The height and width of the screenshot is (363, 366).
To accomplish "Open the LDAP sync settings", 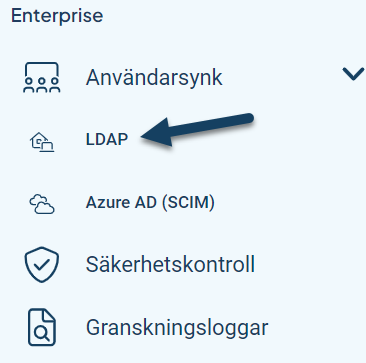I will 107,140.
